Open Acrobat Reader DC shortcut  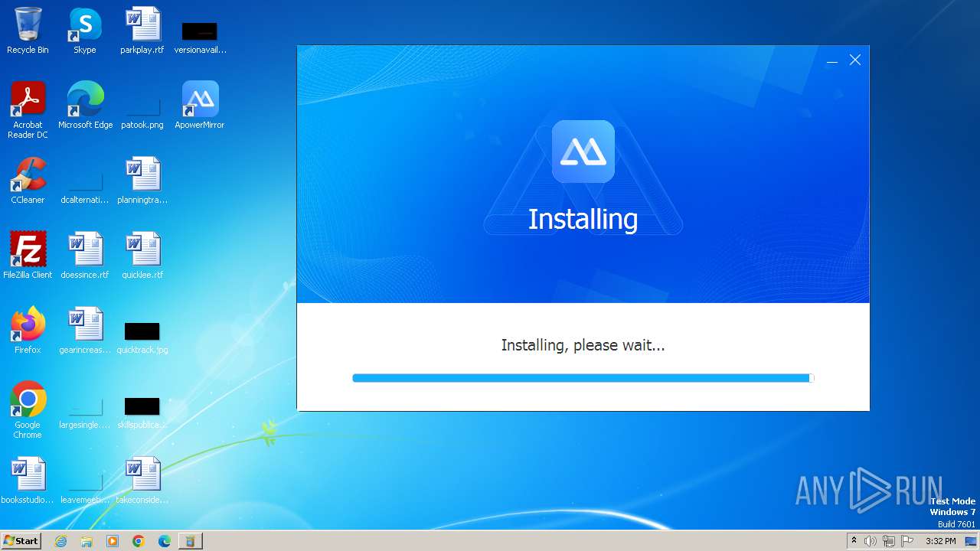click(x=28, y=110)
